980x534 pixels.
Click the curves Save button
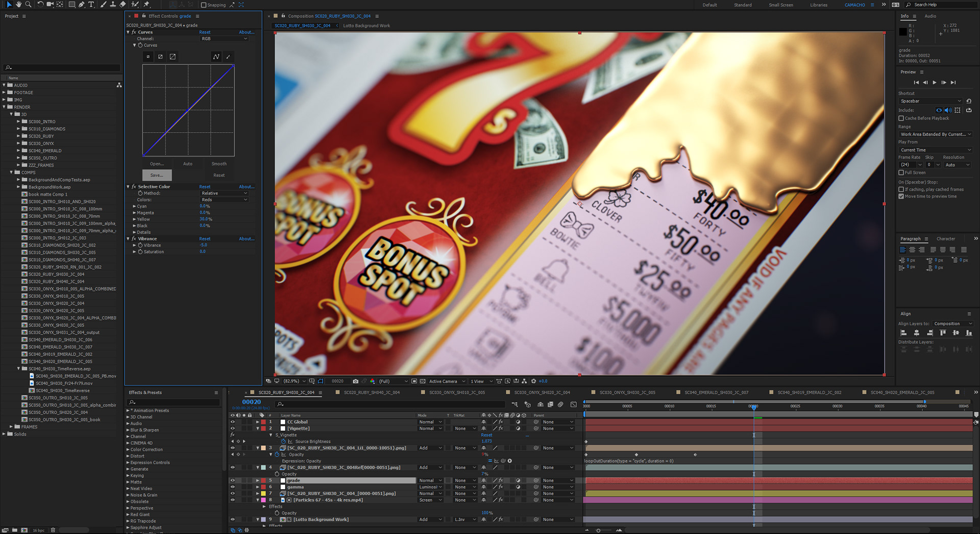pos(157,175)
